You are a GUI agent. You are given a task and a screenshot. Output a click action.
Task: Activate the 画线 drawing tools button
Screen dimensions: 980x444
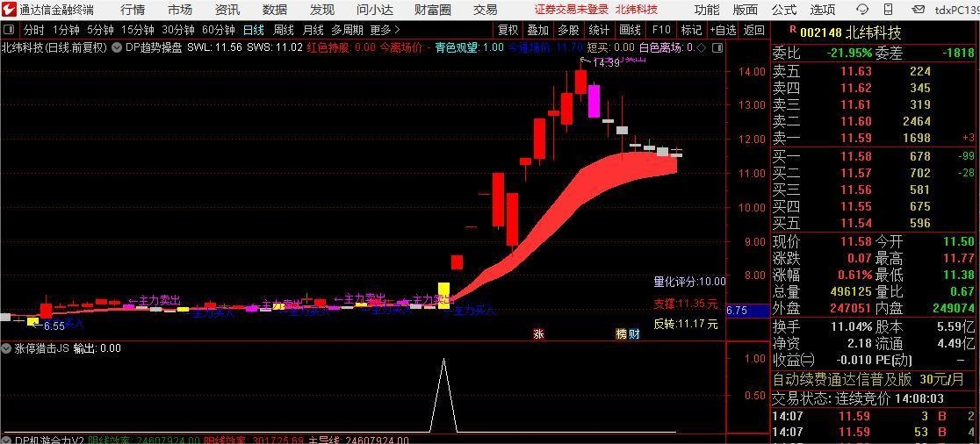(630, 30)
